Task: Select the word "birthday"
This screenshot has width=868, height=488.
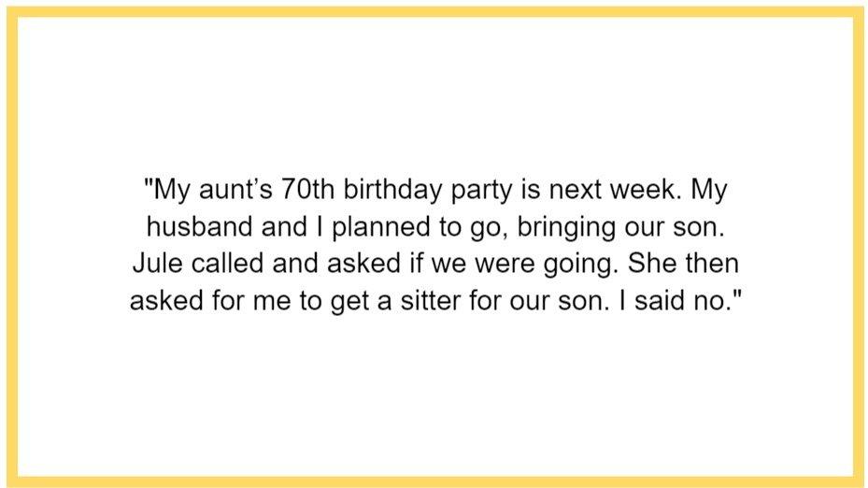Action: coord(392,190)
